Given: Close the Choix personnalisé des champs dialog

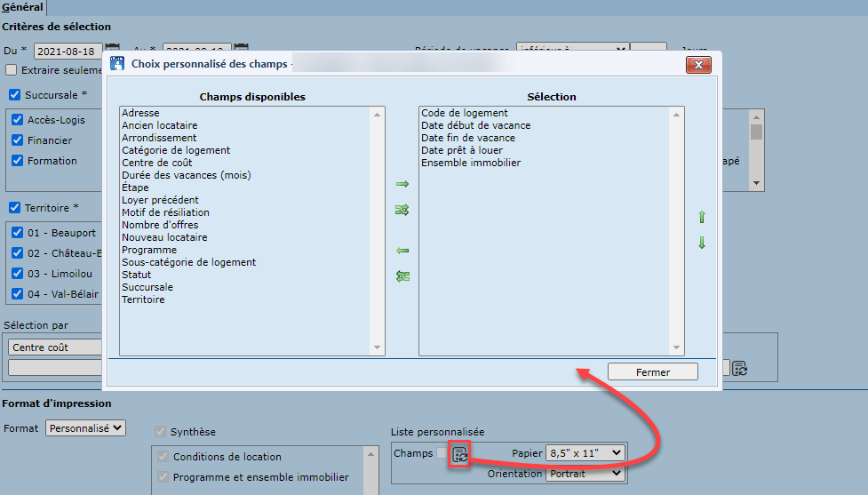Looking at the screenshot, I should point(699,65).
